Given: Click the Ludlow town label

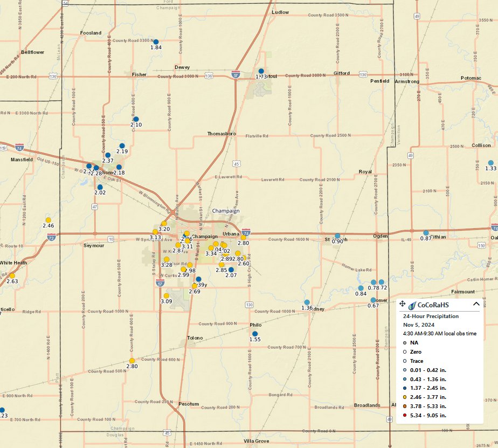Looking at the screenshot, I should [x=280, y=12].
